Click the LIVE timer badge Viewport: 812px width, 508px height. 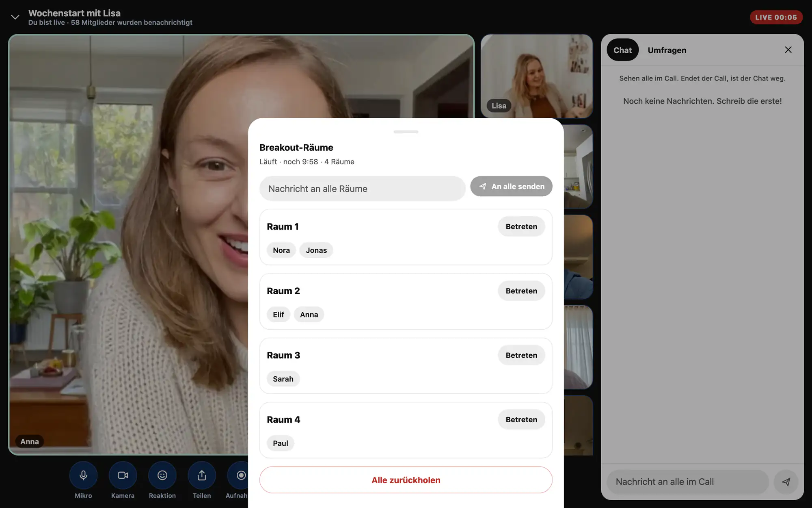click(776, 17)
